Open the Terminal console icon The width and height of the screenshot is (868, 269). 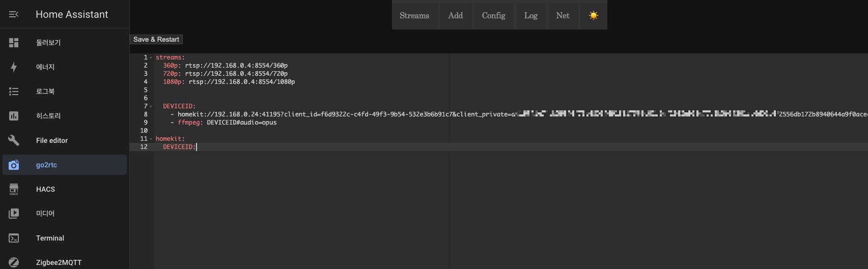coord(14,238)
